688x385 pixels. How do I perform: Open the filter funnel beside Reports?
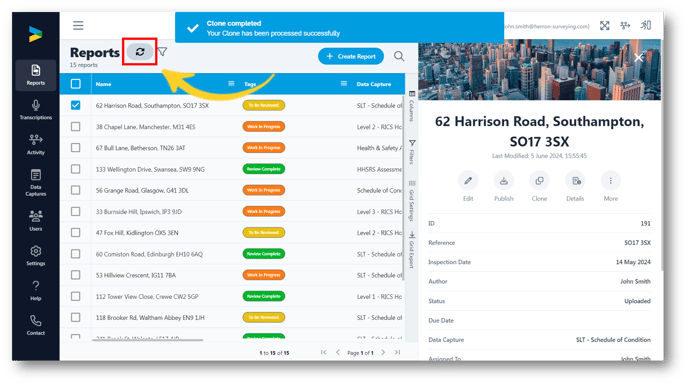point(163,52)
